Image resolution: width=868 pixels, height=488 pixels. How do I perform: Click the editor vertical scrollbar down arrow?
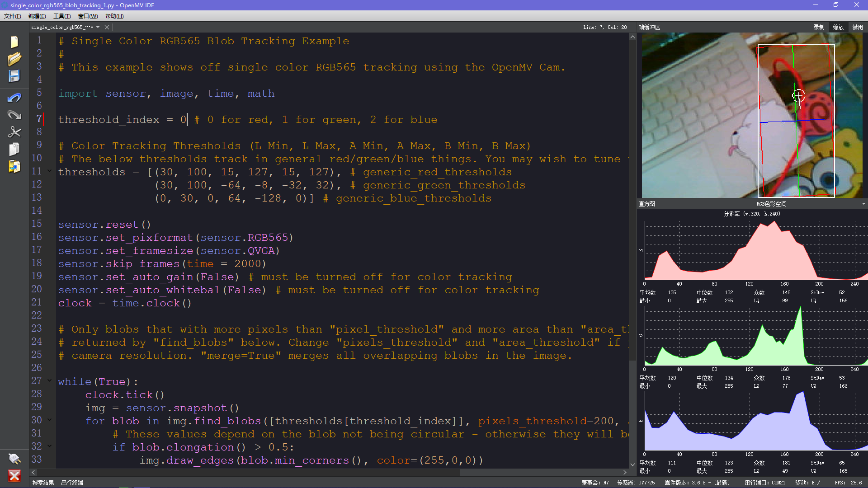(632, 464)
